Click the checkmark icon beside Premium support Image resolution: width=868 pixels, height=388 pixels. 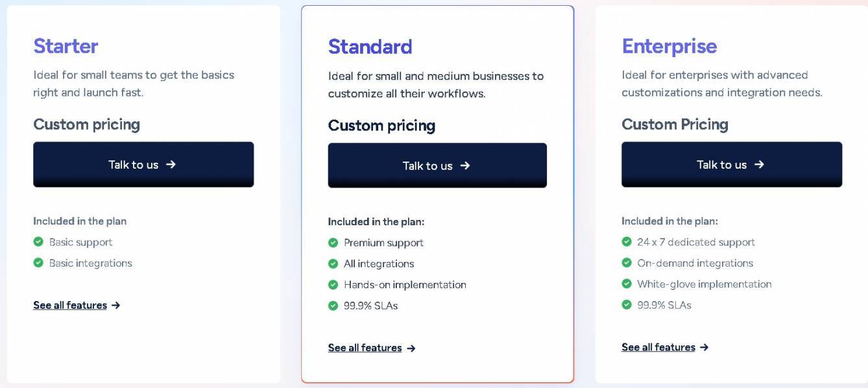click(x=334, y=242)
